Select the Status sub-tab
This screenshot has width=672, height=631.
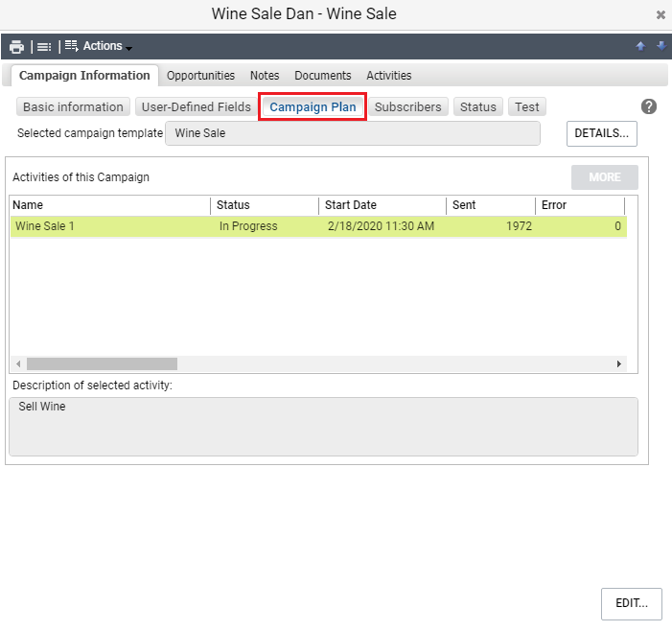(477, 106)
